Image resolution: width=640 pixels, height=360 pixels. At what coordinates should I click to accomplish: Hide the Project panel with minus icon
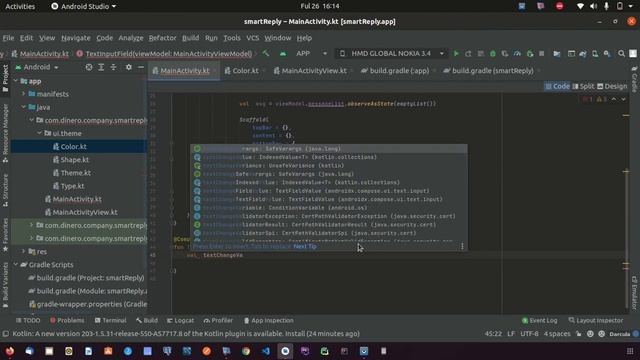coord(141,67)
